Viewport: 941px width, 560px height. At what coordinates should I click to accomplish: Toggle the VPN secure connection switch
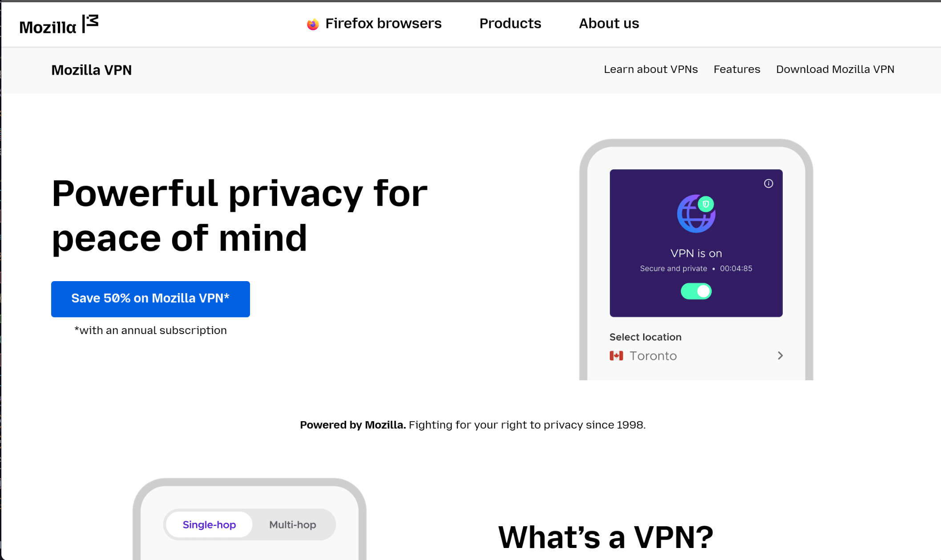[696, 290]
